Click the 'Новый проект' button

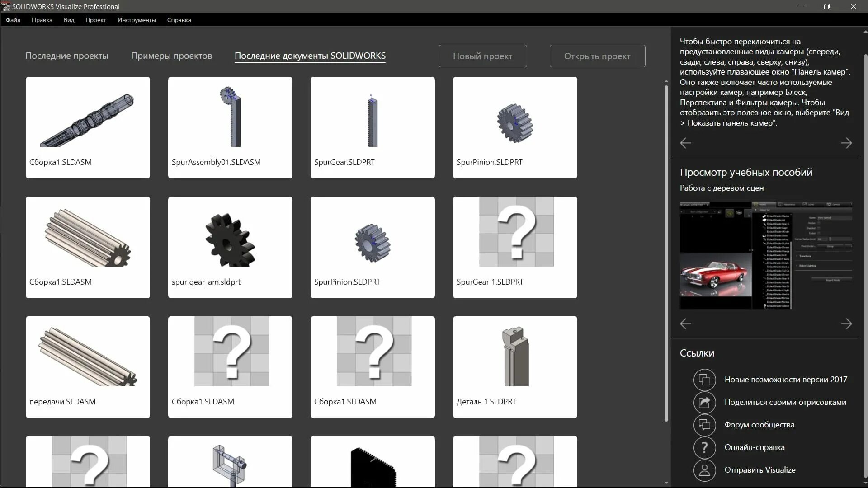[x=482, y=56]
